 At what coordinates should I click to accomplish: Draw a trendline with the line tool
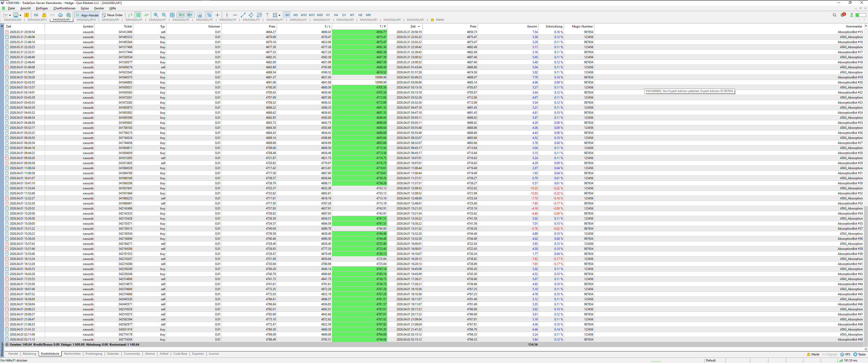[x=243, y=15]
